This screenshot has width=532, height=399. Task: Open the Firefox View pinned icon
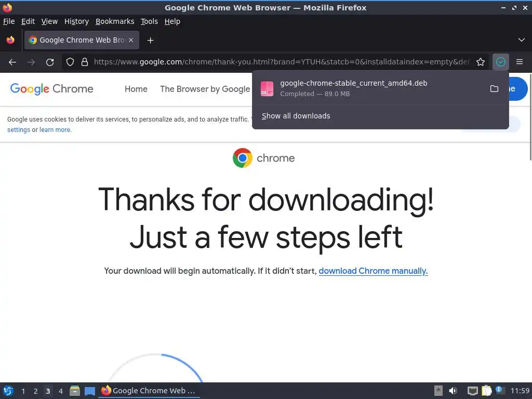(x=10, y=40)
